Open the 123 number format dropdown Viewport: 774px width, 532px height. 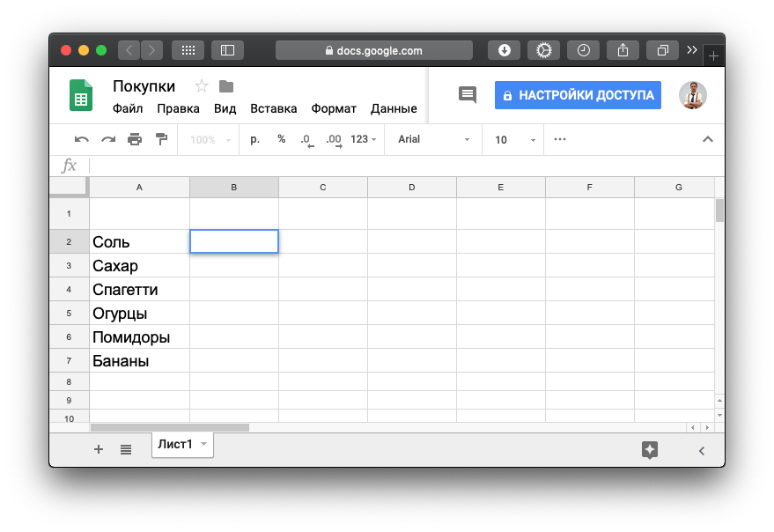[360, 139]
